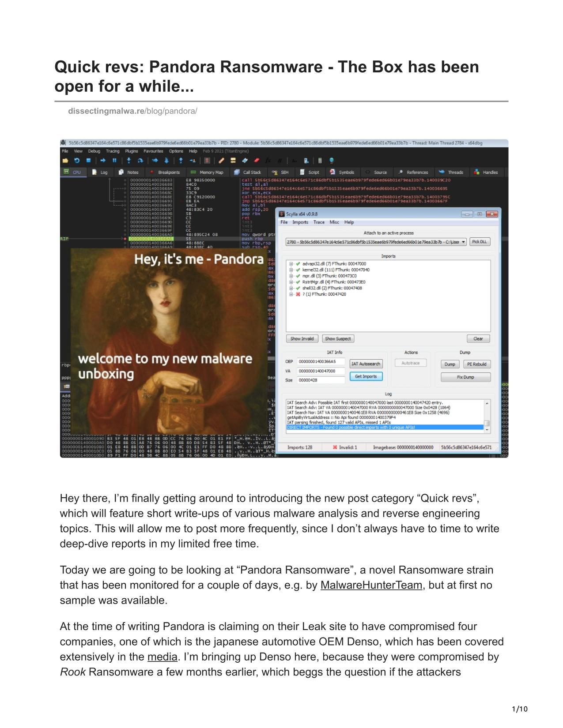This screenshot has width=563, height=728.
Task: Click the x64dbg pause icon
Action: [x=114, y=161]
